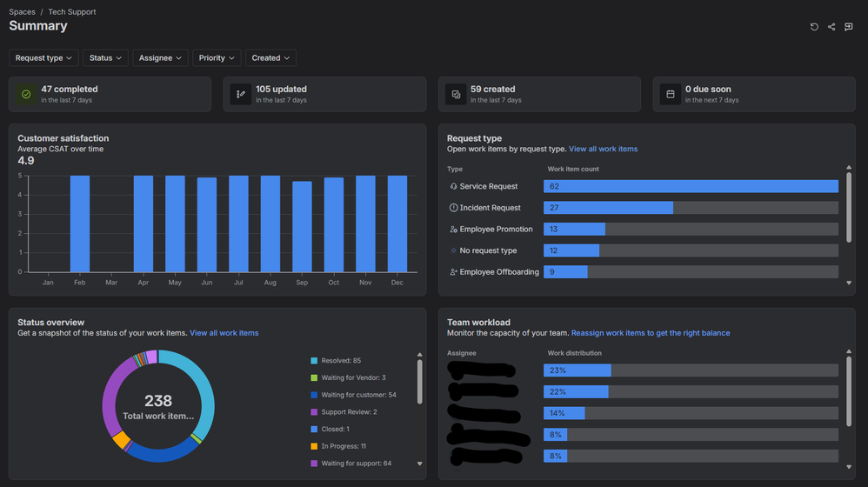The width and height of the screenshot is (868, 487).
Task: Click the 23% work distribution bar
Action: coord(578,370)
